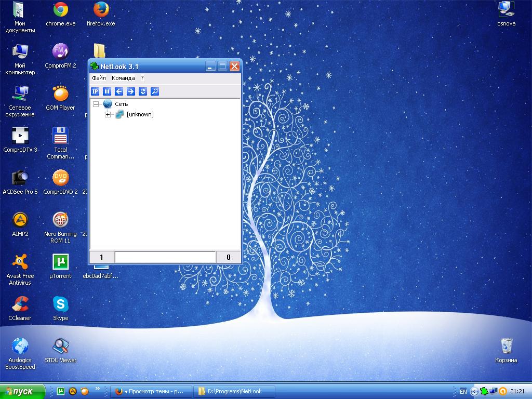Open the ? help menu

click(142, 78)
